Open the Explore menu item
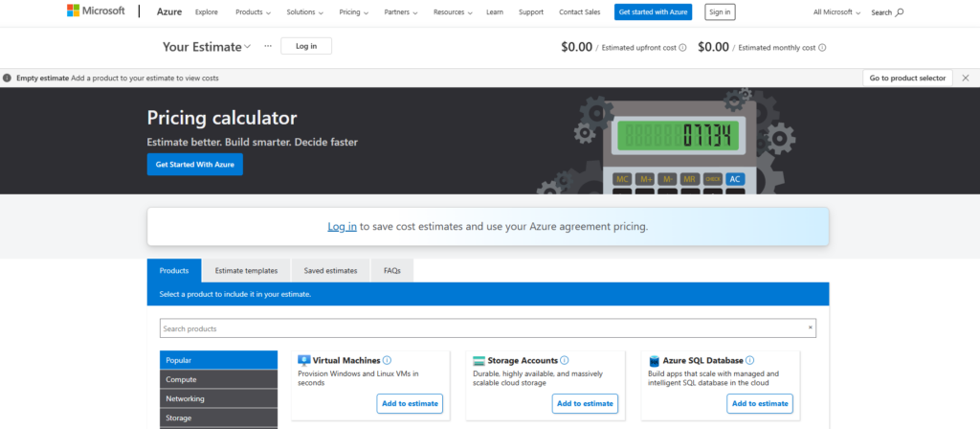The height and width of the screenshot is (429, 980). pos(207,11)
